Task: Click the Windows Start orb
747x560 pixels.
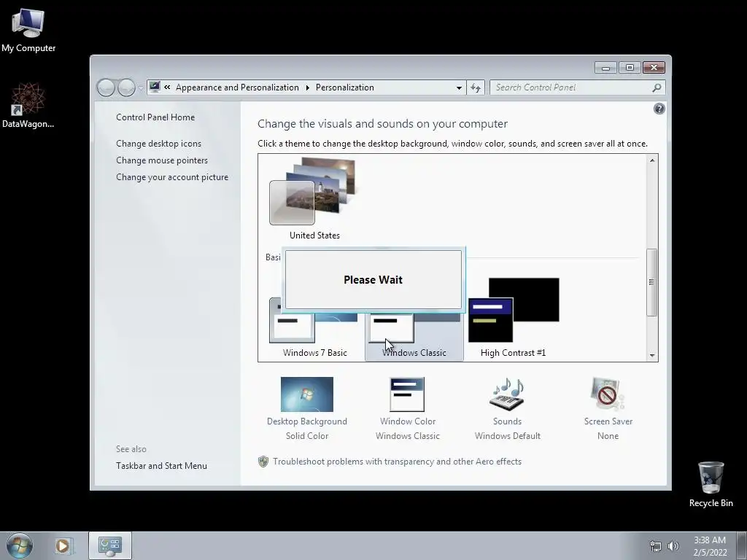Action: 20,545
